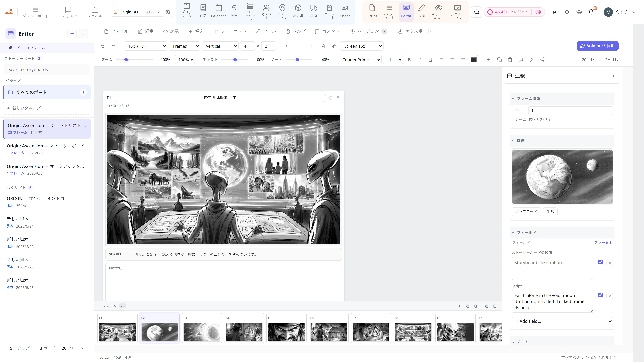The height and width of the screenshot is (362, 644).
Task: Toggle ストーリーボードの説明 field checkbox
Action: pos(600,262)
